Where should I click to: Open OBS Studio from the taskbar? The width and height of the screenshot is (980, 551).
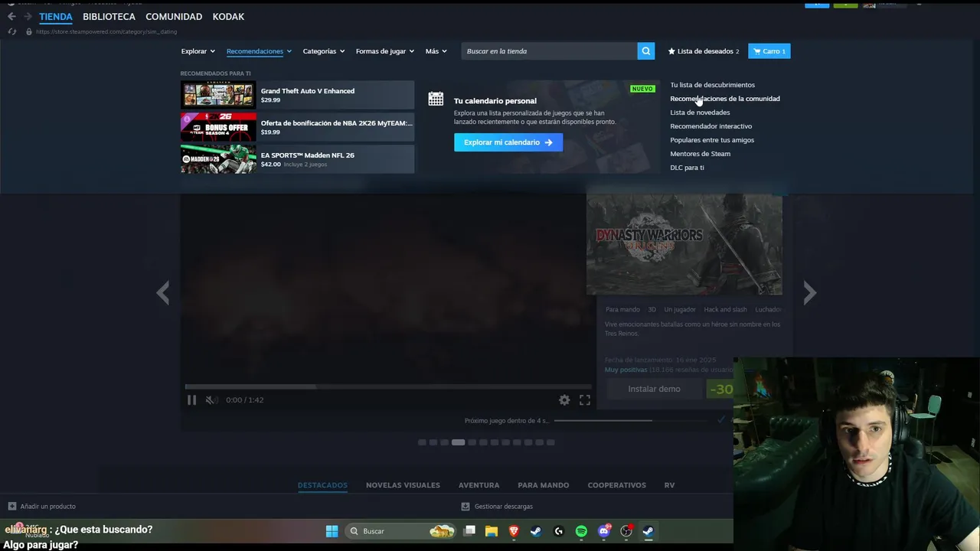(x=626, y=531)
